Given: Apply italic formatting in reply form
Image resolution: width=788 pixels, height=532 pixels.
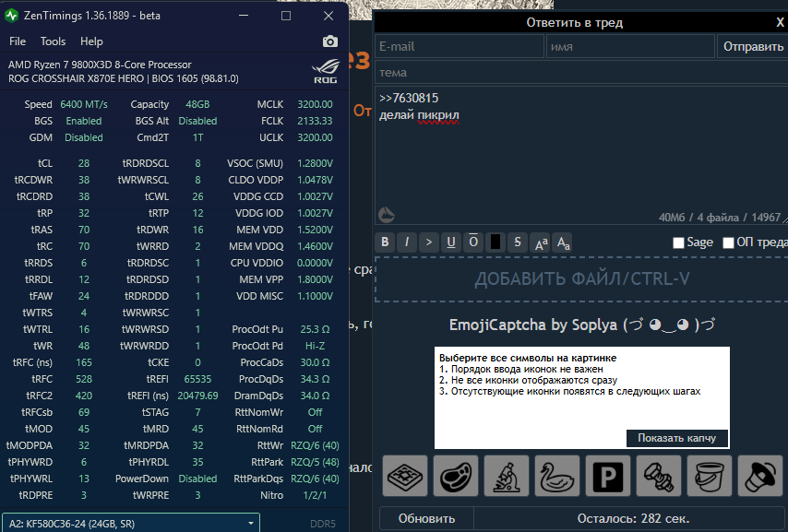Looking at the screenshot, I should 407,242.
